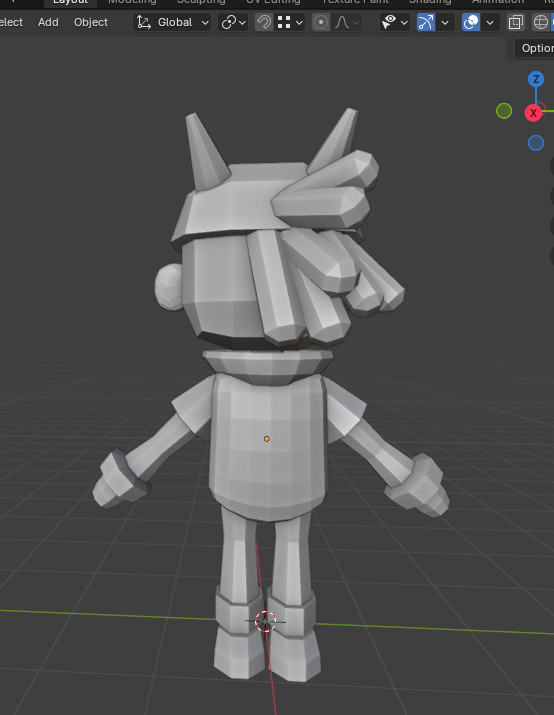Switch to the Shading workspace tab
554x715 pixels.
[430, 2]
